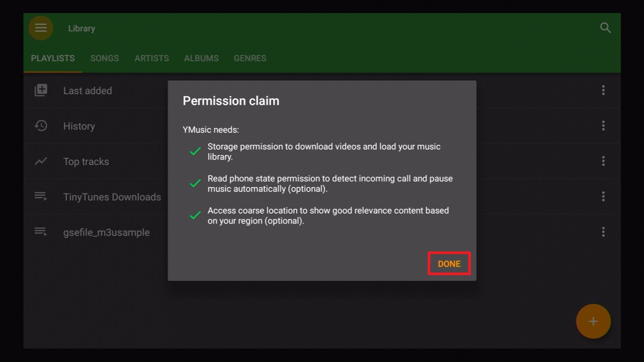Viewport: 644px width, 362px height.
Task: Open more options for gsefile_m3usample
Action: 603,232
